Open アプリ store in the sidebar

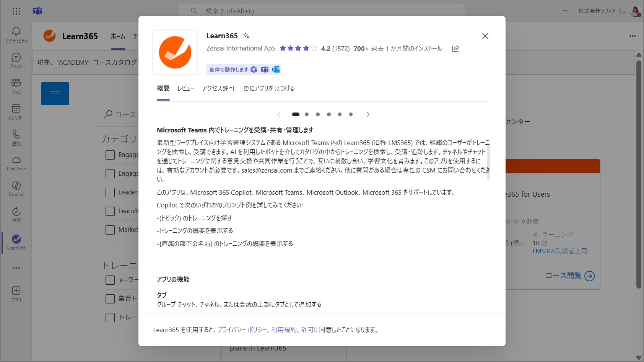pos(16,294)
